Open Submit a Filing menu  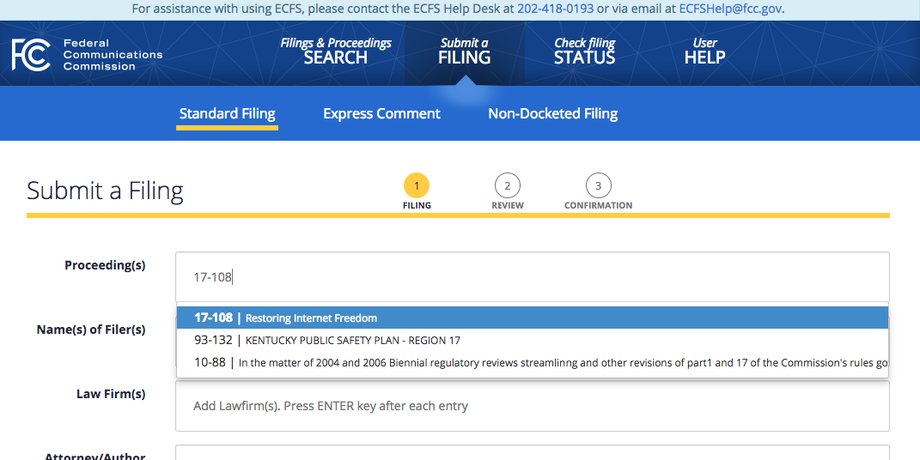point(464,51)
